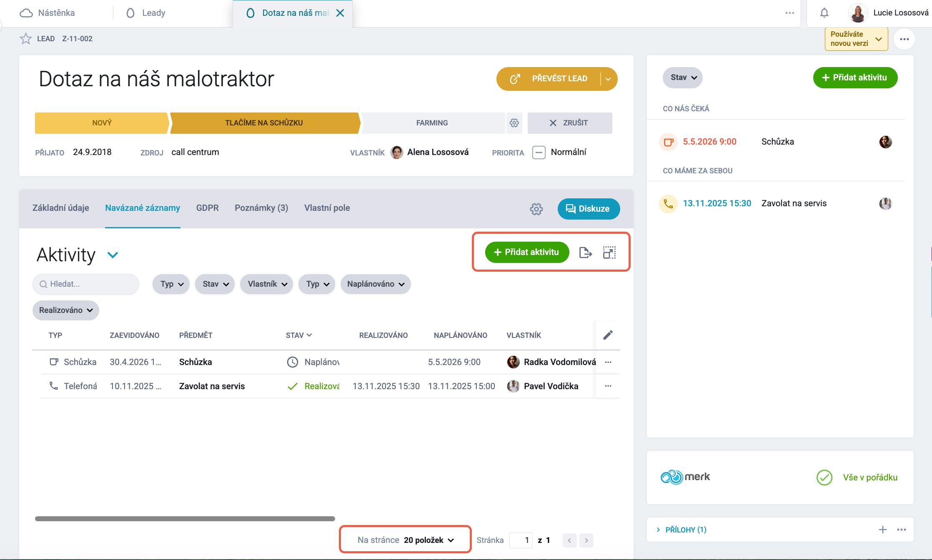The image size is (932, 560).
Task: Add new attachment with plus icon
Action: click(882, 530)
